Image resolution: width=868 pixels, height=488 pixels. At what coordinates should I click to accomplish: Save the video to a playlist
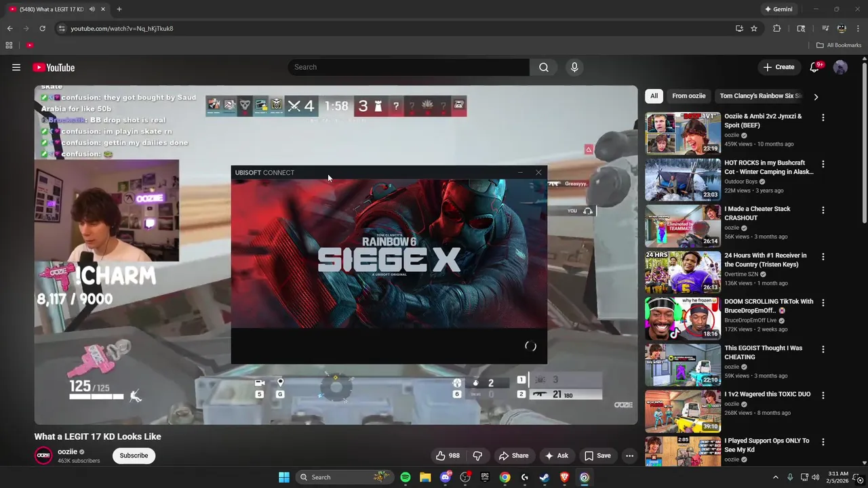tap(597, 455)
